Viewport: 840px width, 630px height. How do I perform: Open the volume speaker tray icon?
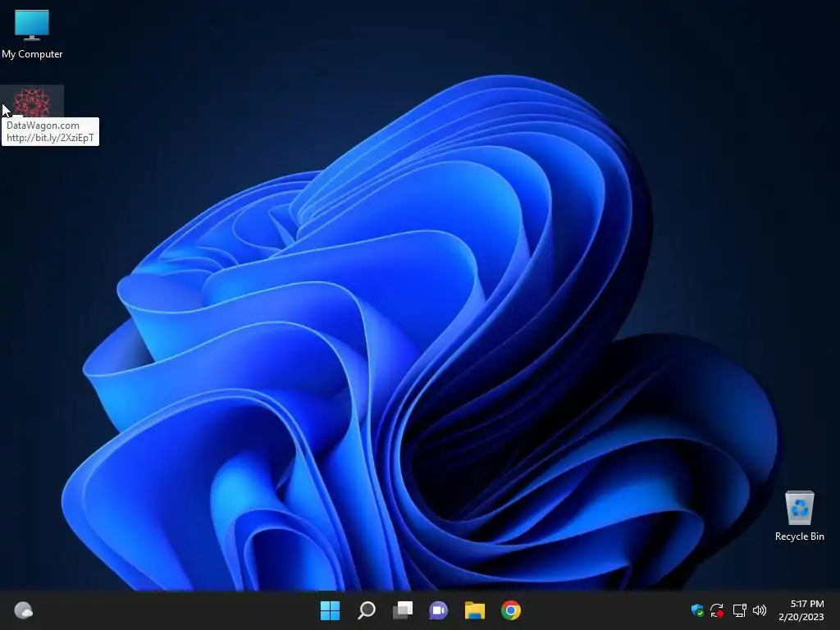click(x=760, y=610)
